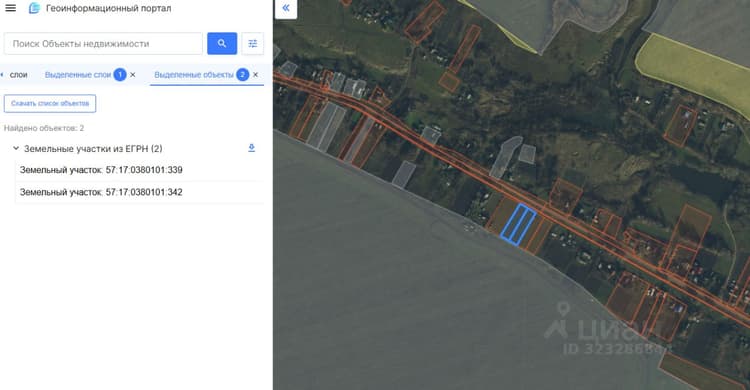The image size is (750, 390).
Task: Select parcel 57:17:0380101:339 in the list
Action: coord(139,170)
